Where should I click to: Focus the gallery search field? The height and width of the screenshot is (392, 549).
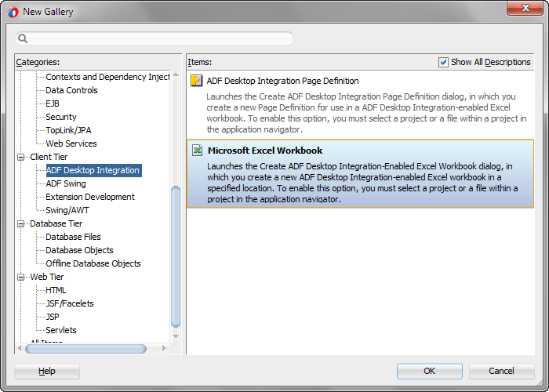click(x=155, y=38)
